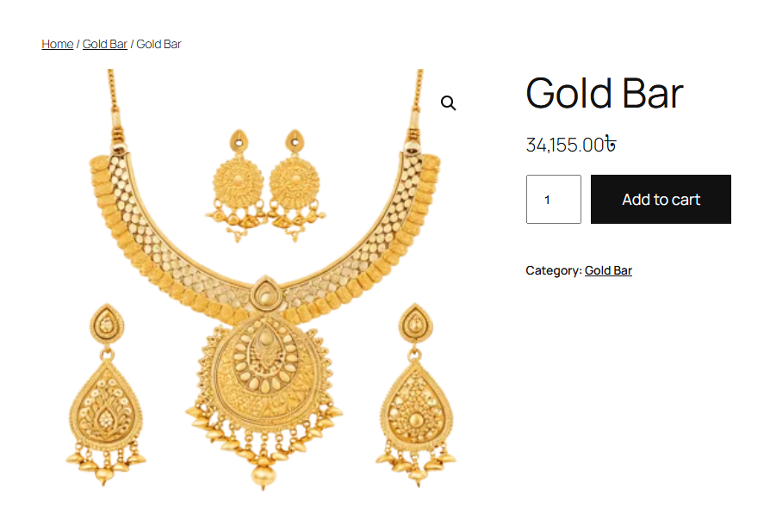Click the 34,155.00৳ price text

point(570,145)
